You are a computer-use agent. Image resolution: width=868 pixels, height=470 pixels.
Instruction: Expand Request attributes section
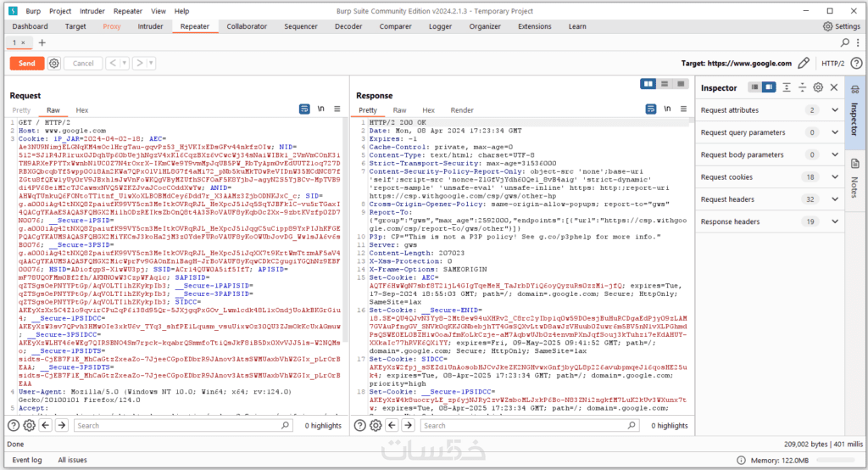click(x=770, y=110)
